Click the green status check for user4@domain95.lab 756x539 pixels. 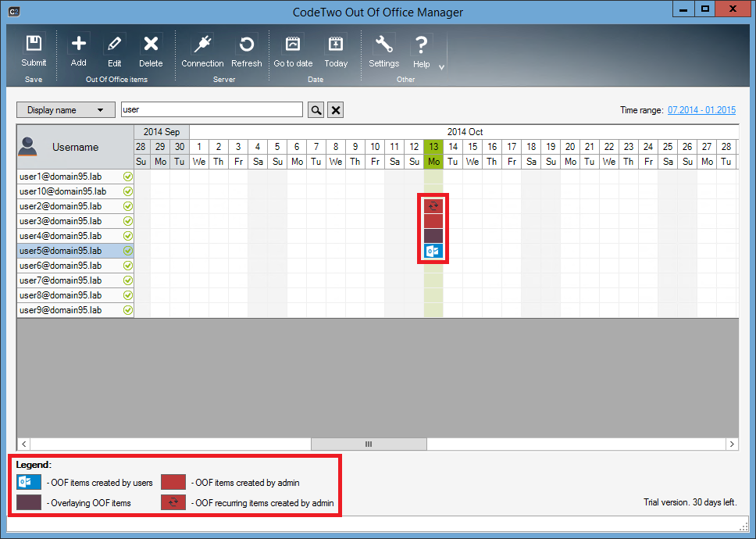point(128,236)
